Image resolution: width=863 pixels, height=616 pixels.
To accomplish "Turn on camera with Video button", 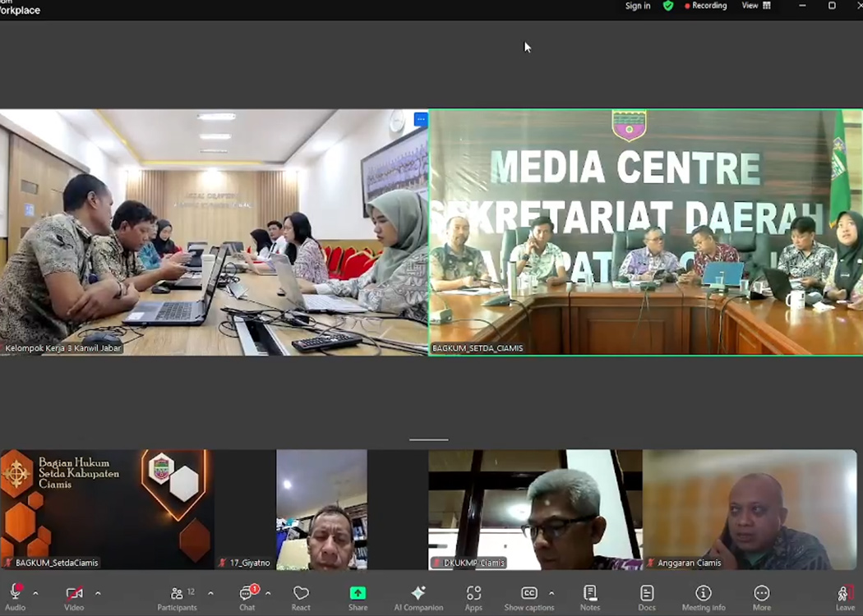I will tap(74, 597).
